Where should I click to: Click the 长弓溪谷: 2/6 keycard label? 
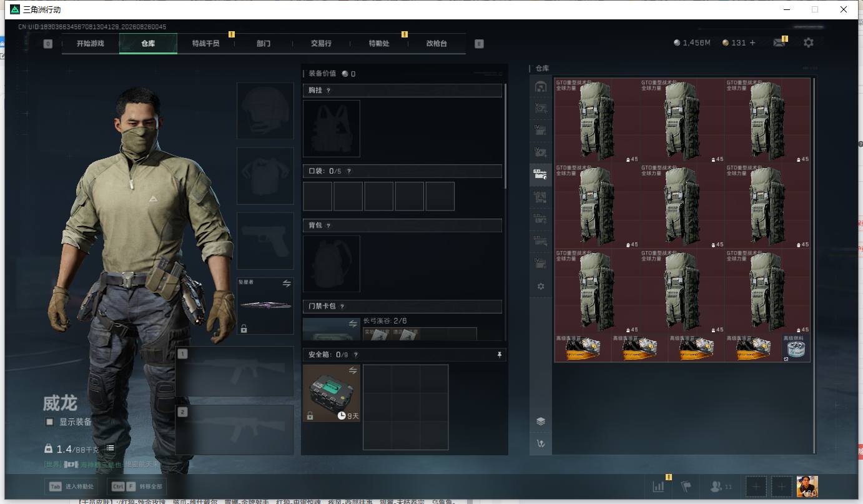385,321
